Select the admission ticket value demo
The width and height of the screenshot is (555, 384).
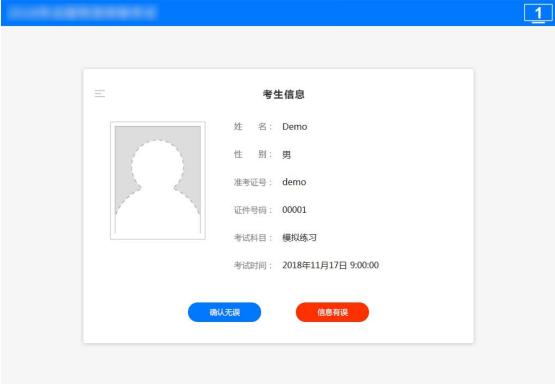coord(294,182)
